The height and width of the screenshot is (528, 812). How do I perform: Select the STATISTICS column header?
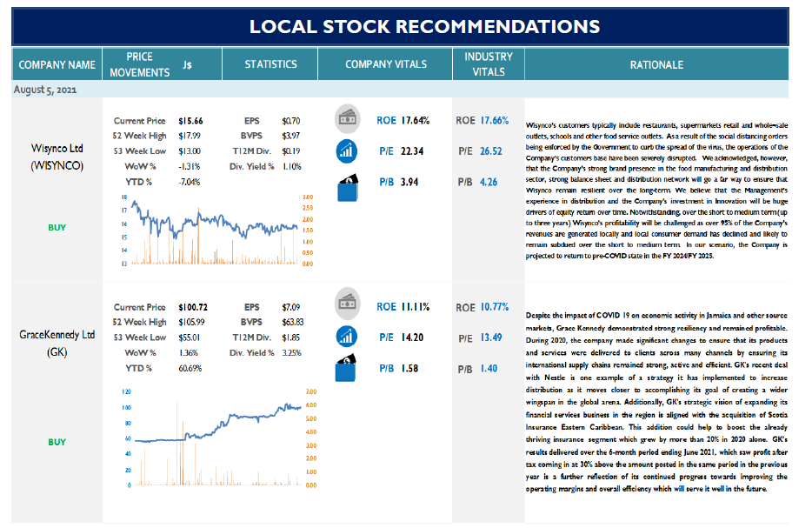point(270,64)
